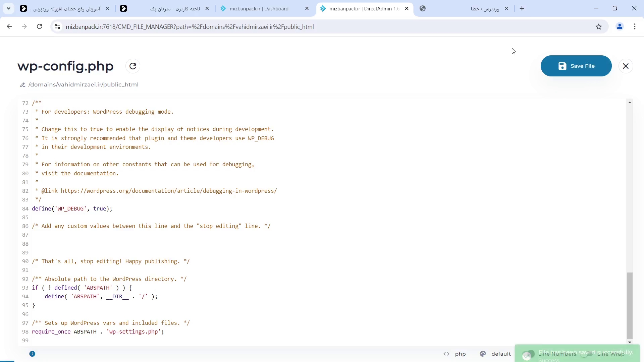Click the if ( ! defined( 'ABSPATH' ) ) line

coord(82,288)
